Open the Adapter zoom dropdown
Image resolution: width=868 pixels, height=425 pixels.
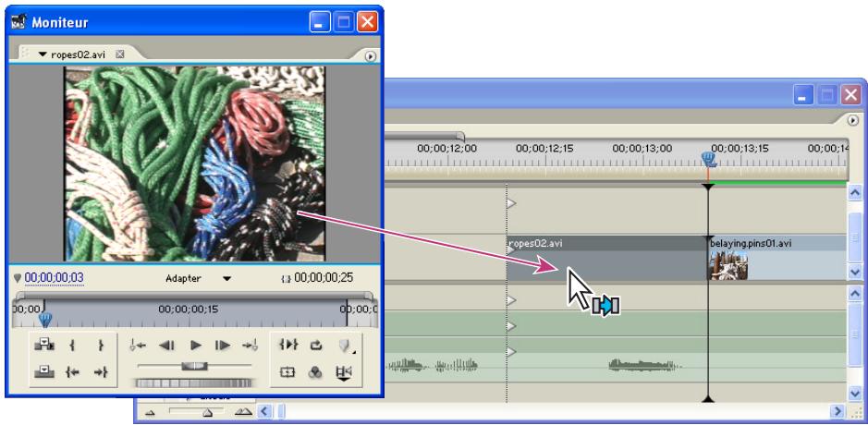coord(226,277)
